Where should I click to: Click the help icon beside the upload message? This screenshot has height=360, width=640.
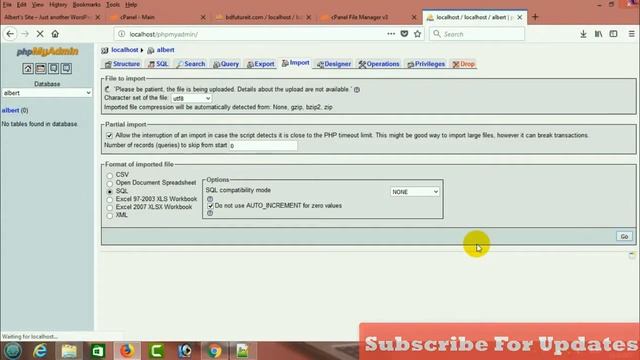click(357, 89)
